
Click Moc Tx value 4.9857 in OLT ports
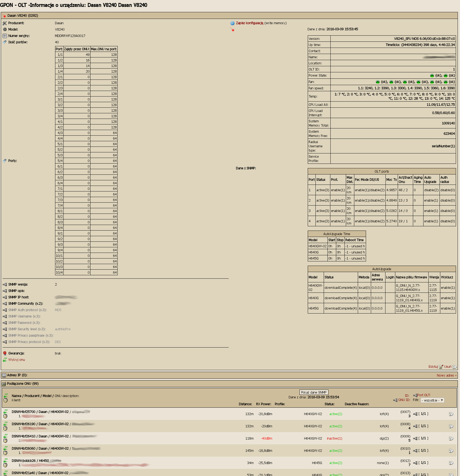point(391,190)
